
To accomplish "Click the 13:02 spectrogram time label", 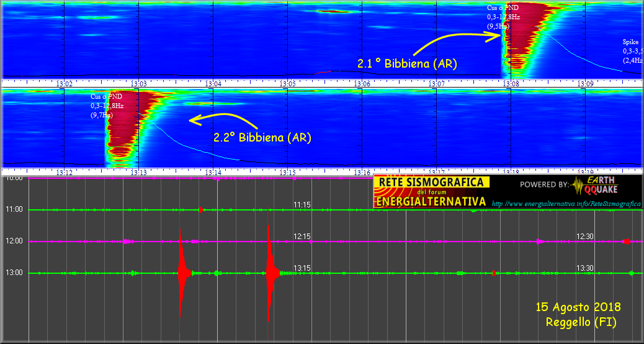I will point(65,83).
